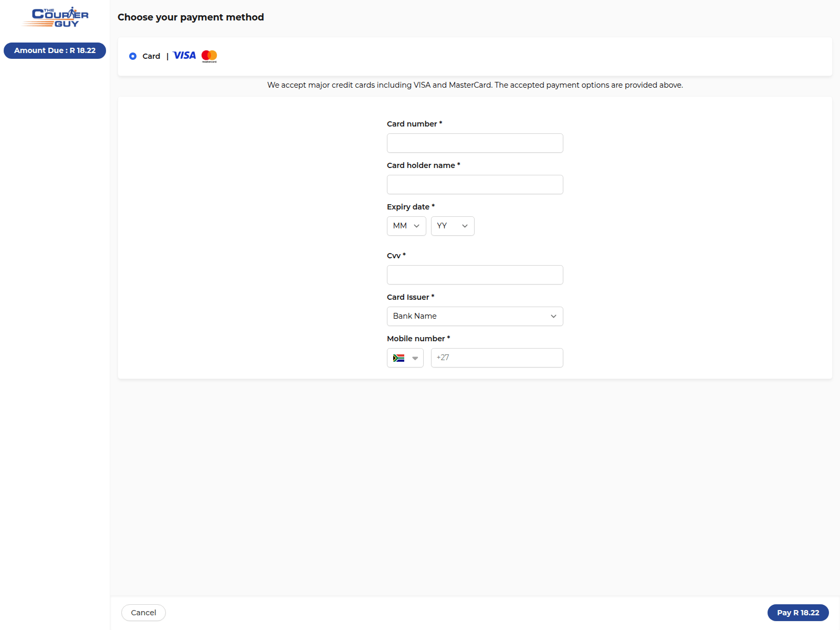The image size is (840, 630).
Task: Open the YY expiry year dropdown
Action: click(453, 226)
